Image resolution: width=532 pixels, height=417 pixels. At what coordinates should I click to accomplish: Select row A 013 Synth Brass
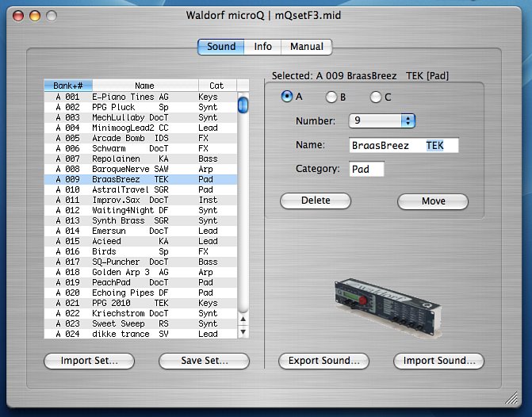pyautogui.click(x=140, y=220)
